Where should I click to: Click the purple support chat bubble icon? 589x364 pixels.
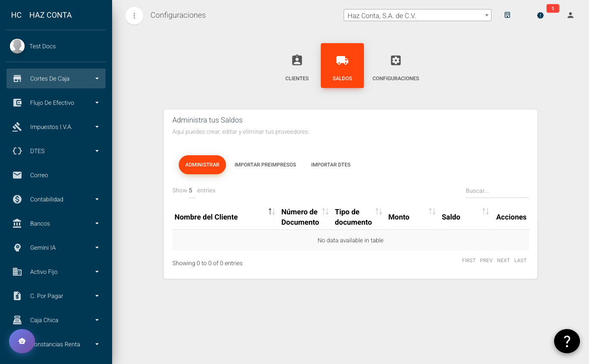pos(22,341)
